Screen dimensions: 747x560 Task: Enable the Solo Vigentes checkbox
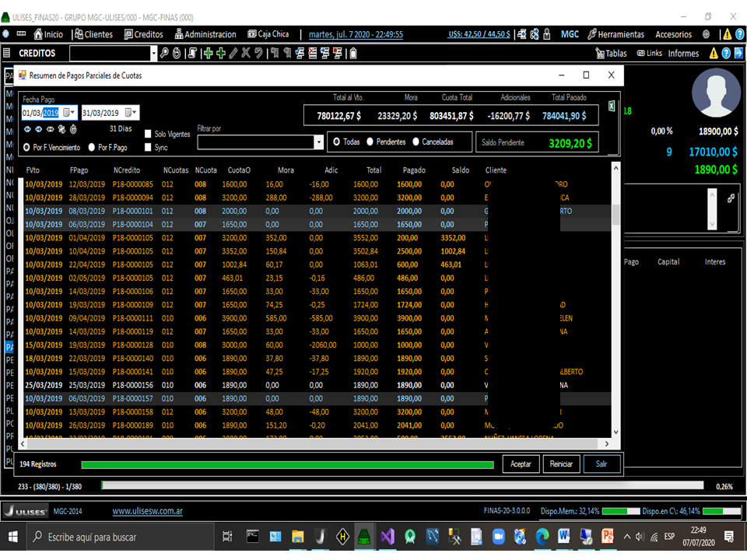(149, 135)
